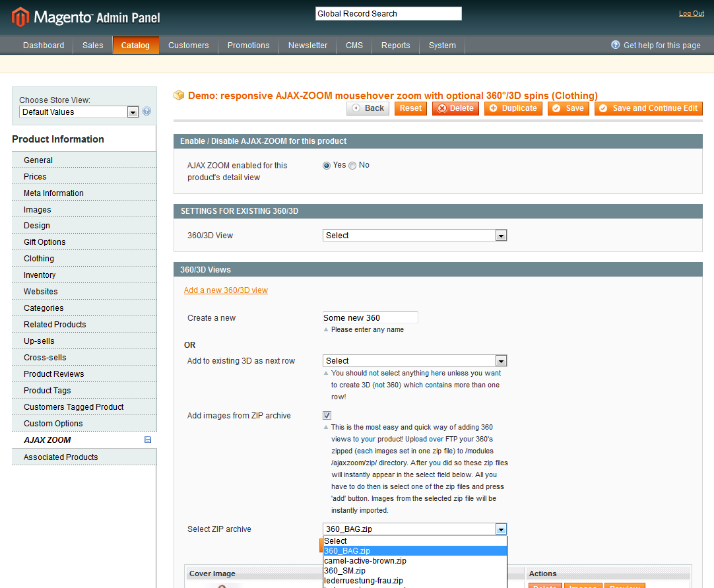Viewport: 714px width, 588px height.
Task: Open the 360/3D View select dropdown
Action: 415,236
